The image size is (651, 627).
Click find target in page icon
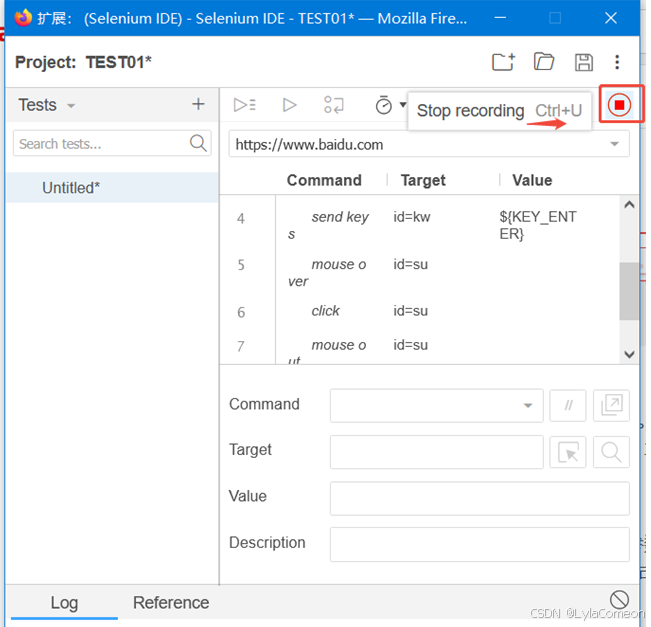pyautogui.click(x=611, y=452)
